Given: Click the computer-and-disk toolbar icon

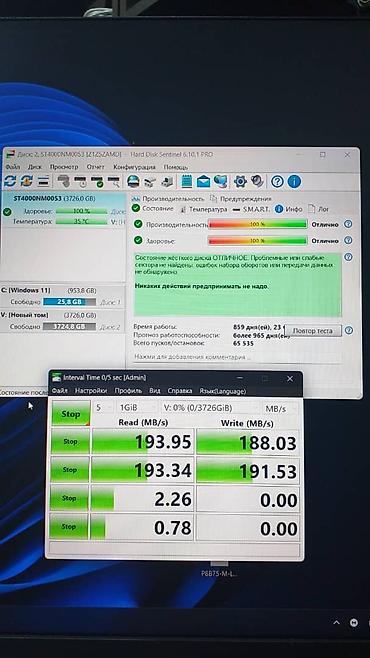Looking at the screenshot, I should 167,181.
